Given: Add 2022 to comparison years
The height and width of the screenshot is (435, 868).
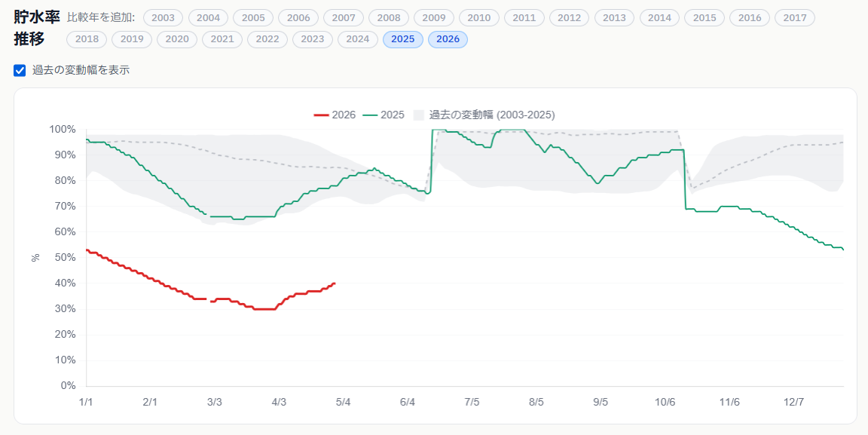Looking at the screenshot, I should pos(267,39).
